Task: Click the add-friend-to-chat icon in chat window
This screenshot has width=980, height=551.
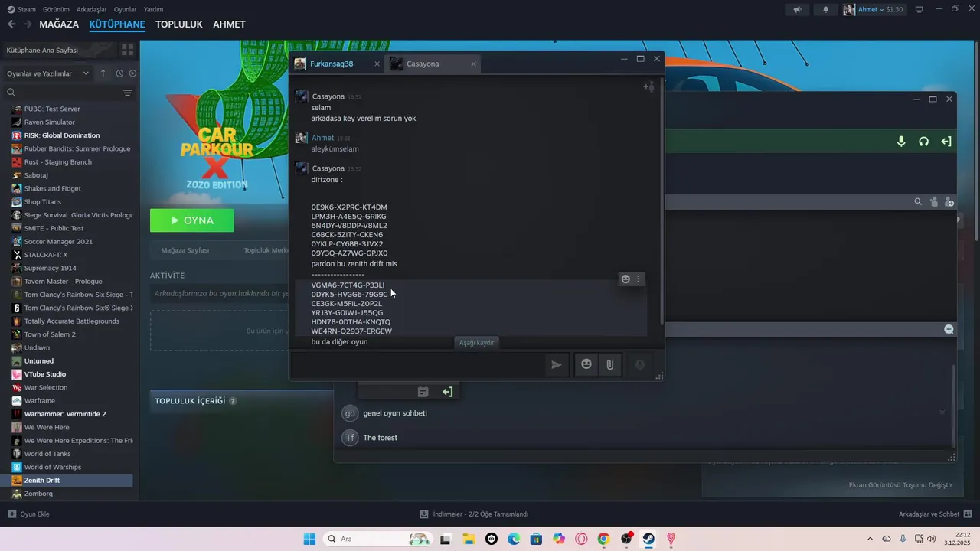Action: pos(648,86)
